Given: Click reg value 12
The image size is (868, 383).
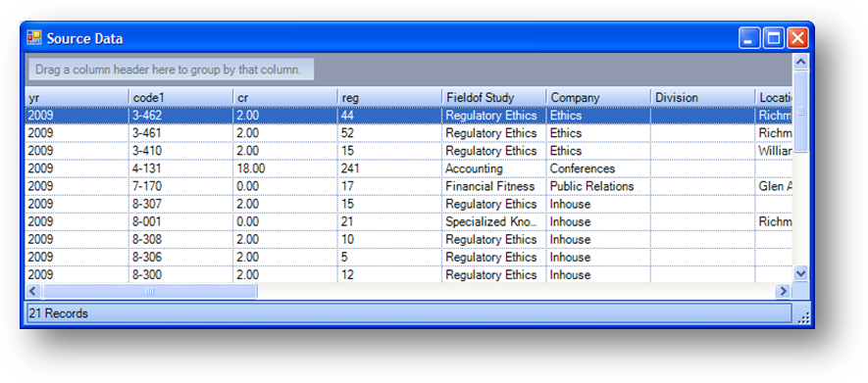Looking at the screenshot, I should [x=389, y=274].
